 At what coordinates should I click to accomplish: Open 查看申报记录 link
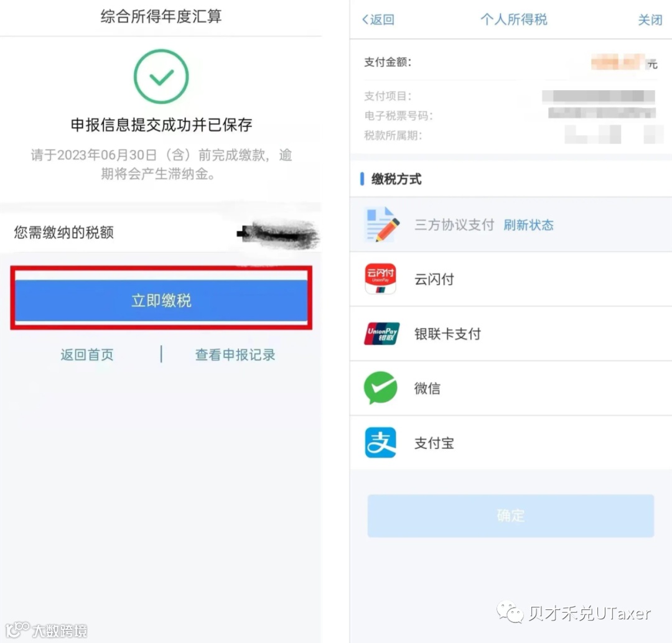235,354
